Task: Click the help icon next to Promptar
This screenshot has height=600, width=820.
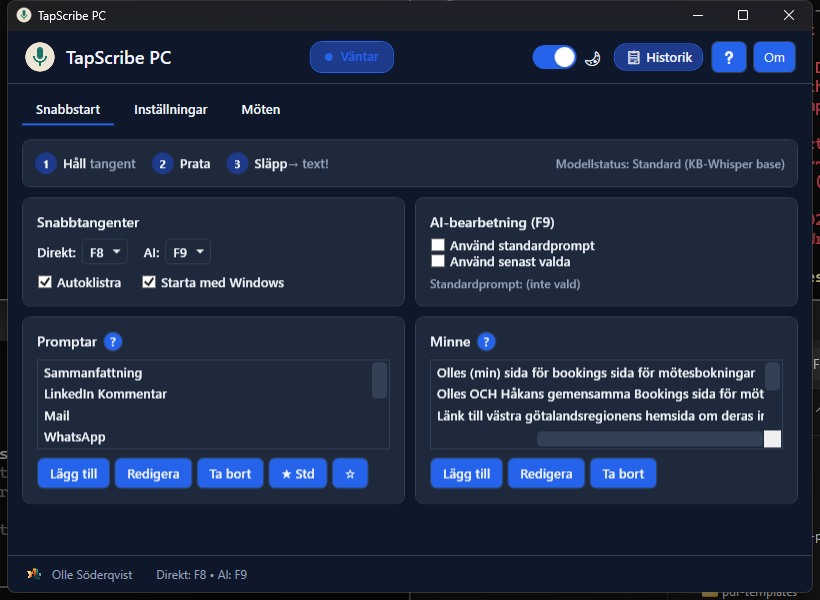Action: (113, 342)
